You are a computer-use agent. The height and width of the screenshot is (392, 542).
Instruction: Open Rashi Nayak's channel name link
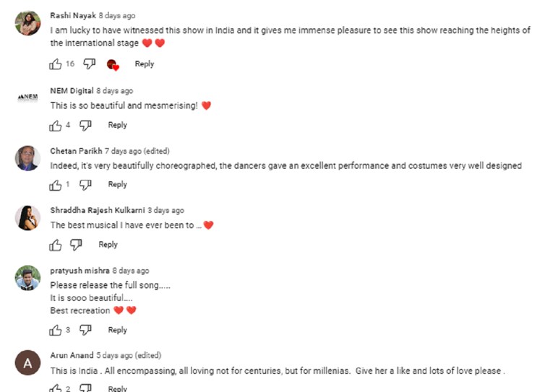click(73, 15)
